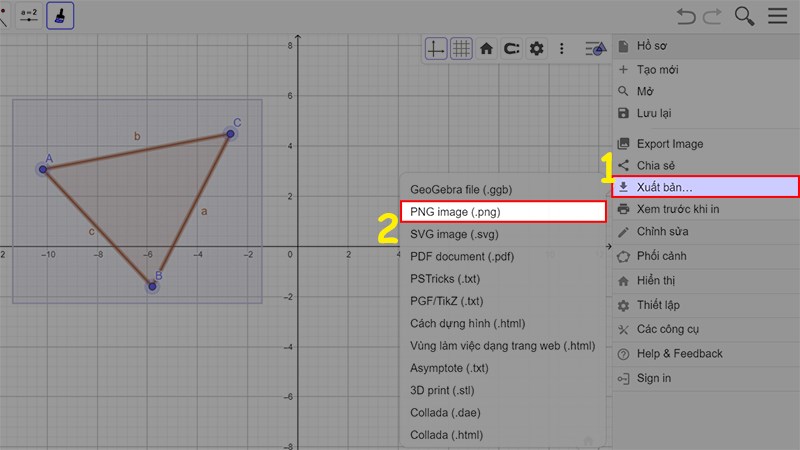
Task: Click point C of the triangle
Action: (x=231, y=134)
